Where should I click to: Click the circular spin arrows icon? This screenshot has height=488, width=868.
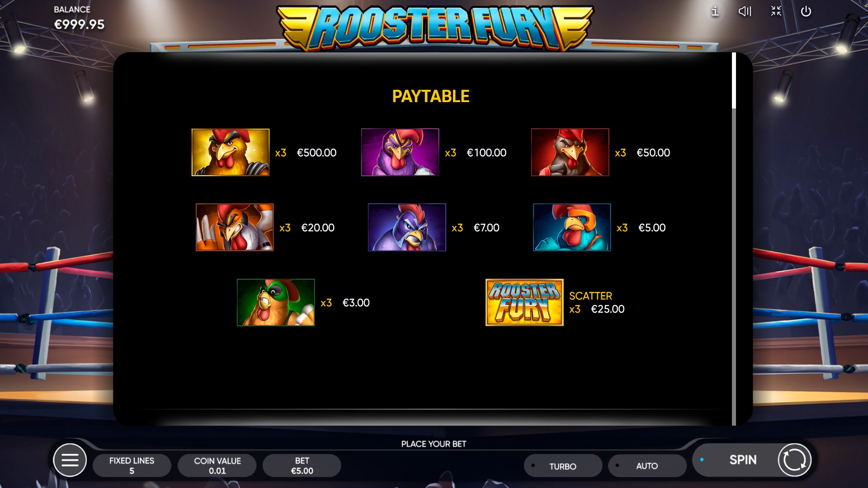click(x=794, y=460)
